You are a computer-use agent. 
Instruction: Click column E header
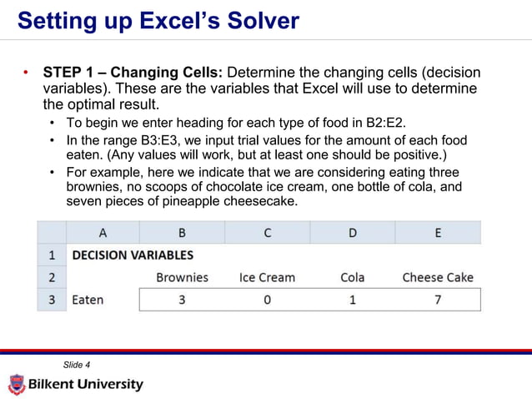[x=438, y=233]
